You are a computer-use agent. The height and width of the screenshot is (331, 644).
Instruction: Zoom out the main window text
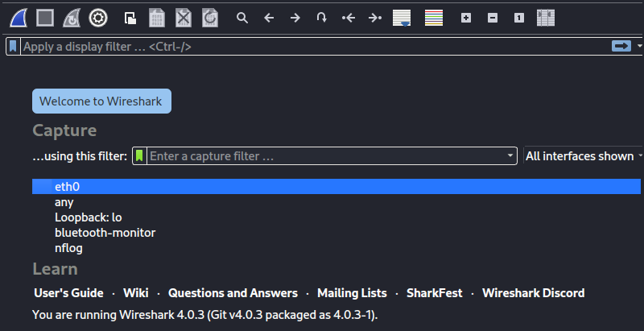point(493,18)
